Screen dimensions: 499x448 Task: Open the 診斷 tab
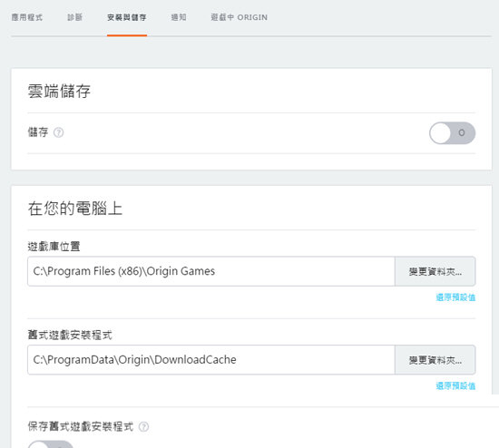pos(75,17)
